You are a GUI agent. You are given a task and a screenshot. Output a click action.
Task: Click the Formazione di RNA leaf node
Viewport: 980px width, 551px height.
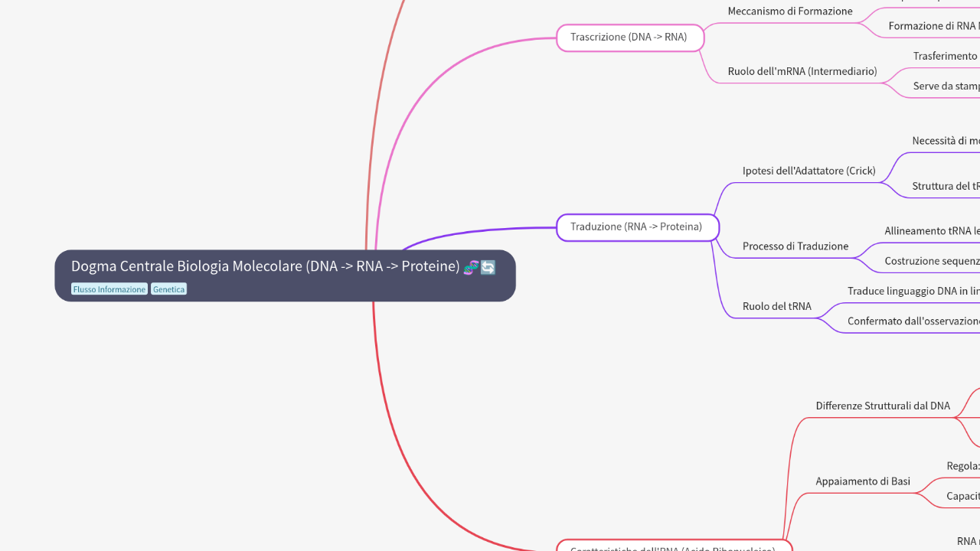pyautogui.click(x=933, y=26)
